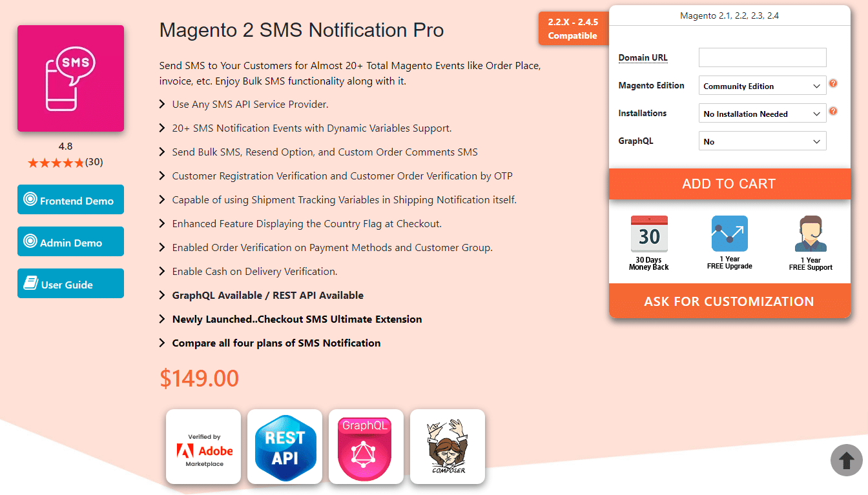
Task: Open the Checkout SMS Ultimate Extension link
Action: (x=297, y=319)
